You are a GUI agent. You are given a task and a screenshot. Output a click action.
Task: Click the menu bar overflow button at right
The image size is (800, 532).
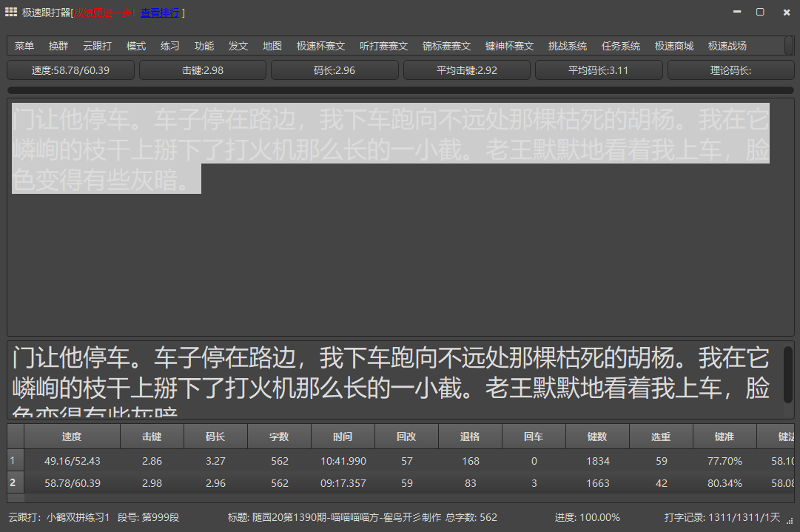point(789,46)
